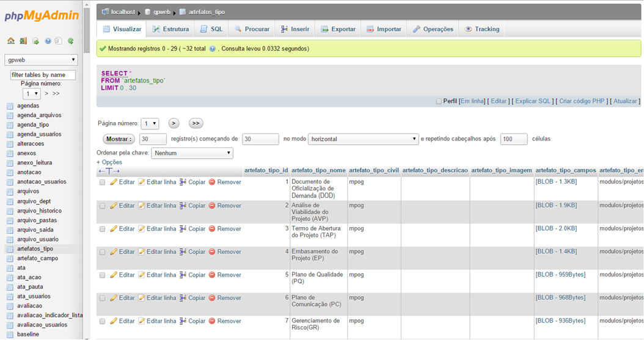
Task: Check the row 2 selection checkbox
Action: (x=103, y=206)
